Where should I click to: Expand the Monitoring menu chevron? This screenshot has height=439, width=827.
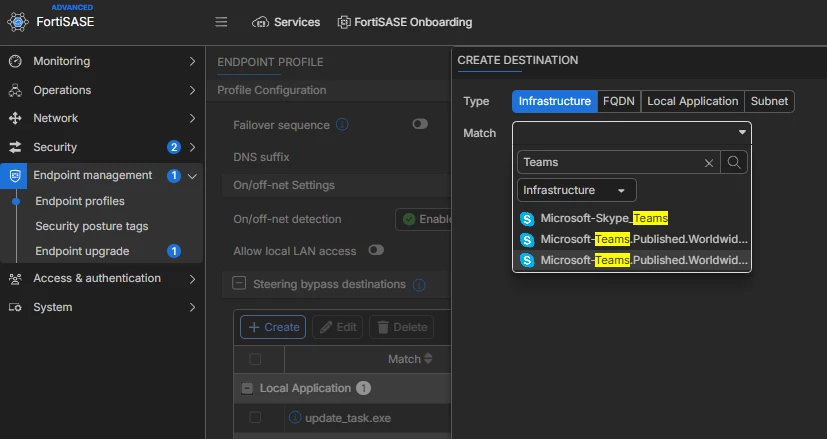193,61
